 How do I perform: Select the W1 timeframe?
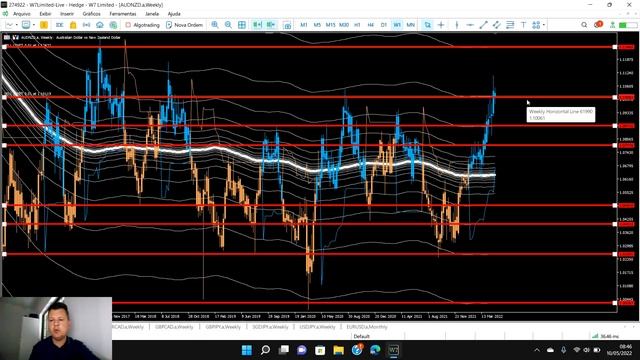[x=397, y=25]
